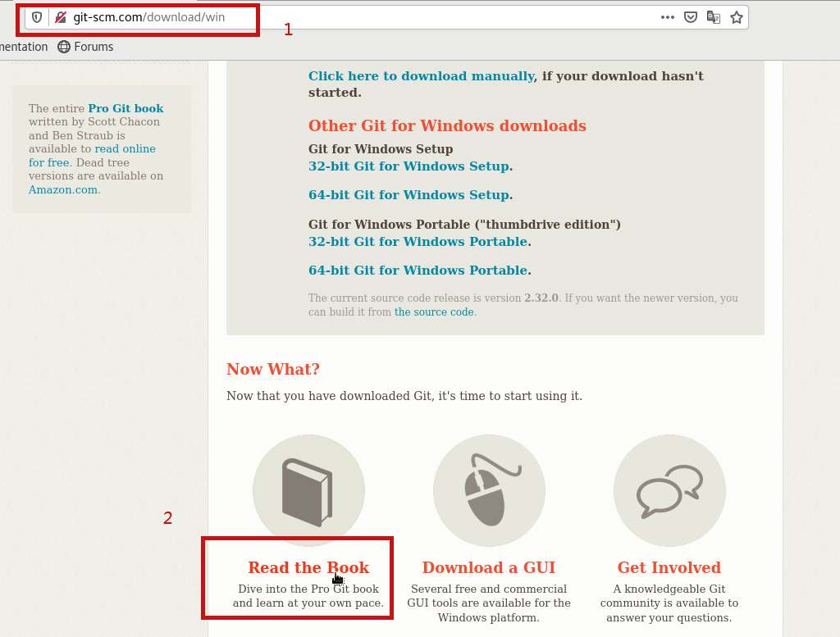Click 'Several free and commercial GUI tools' description

(489, 603)
